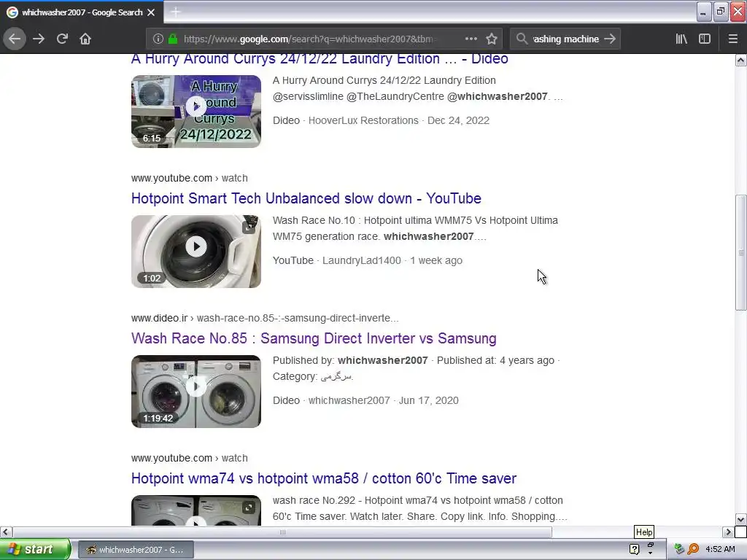Click the vertical scrollbar down arrow

coord(741,519)
